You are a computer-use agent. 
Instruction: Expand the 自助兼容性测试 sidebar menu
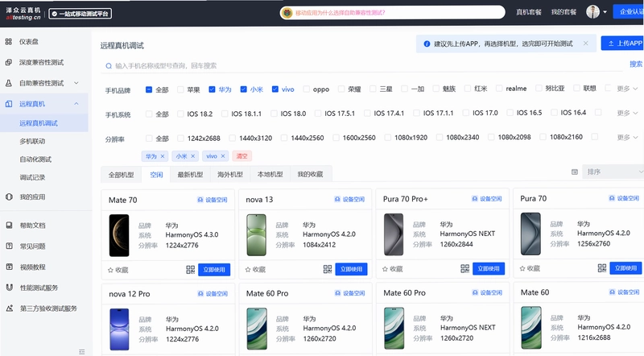tap(76, 83)
